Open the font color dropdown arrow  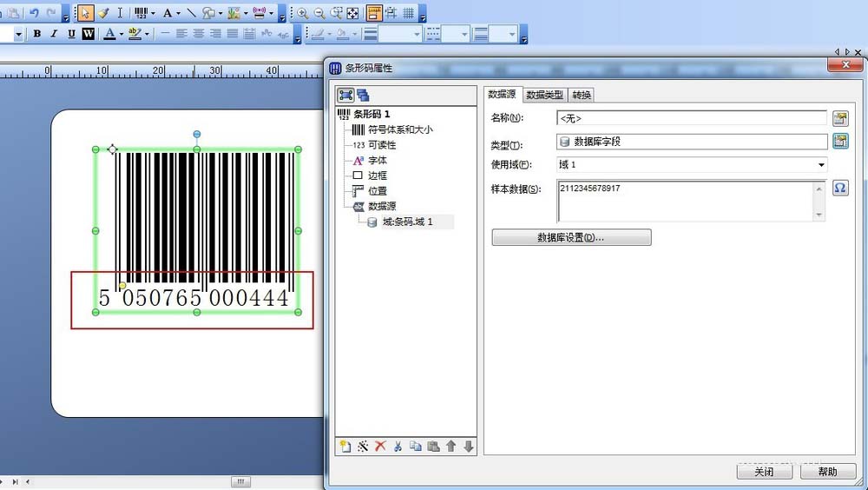[x=122, y=34]
